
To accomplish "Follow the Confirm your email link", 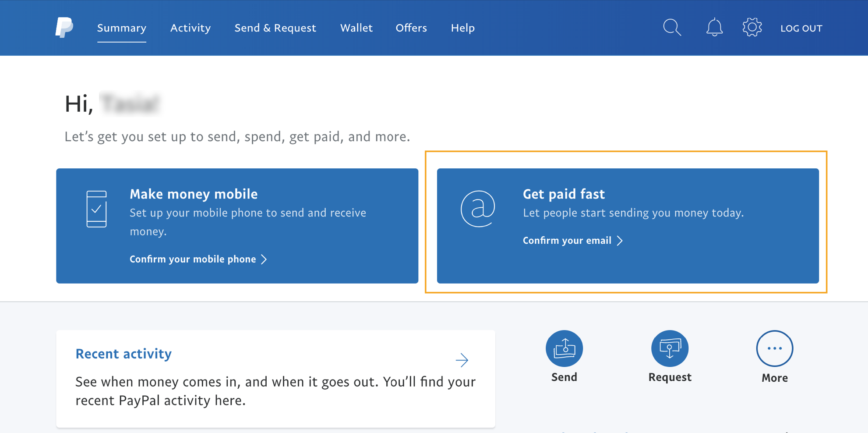I will click(567, 241).
